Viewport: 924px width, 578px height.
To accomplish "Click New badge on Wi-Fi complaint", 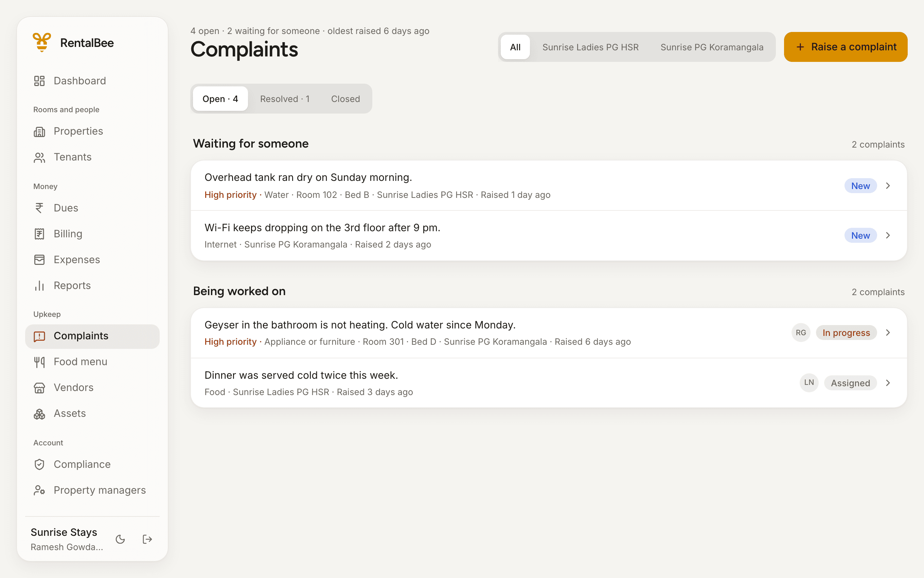I will (x=860, y=236).
